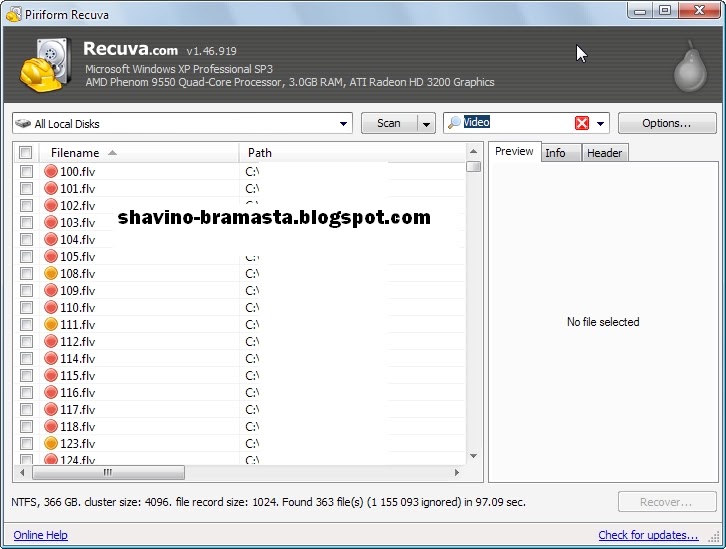Open the Scan button dropdown arrow

coord(426,124)
